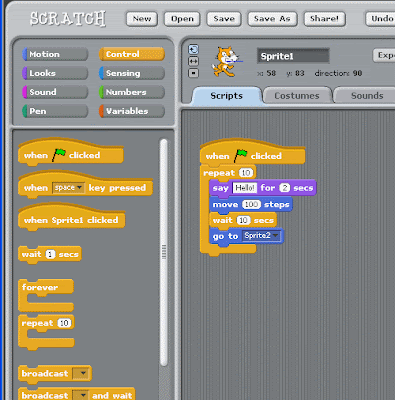
Task: Click the New button
Action: click(142, 19)
